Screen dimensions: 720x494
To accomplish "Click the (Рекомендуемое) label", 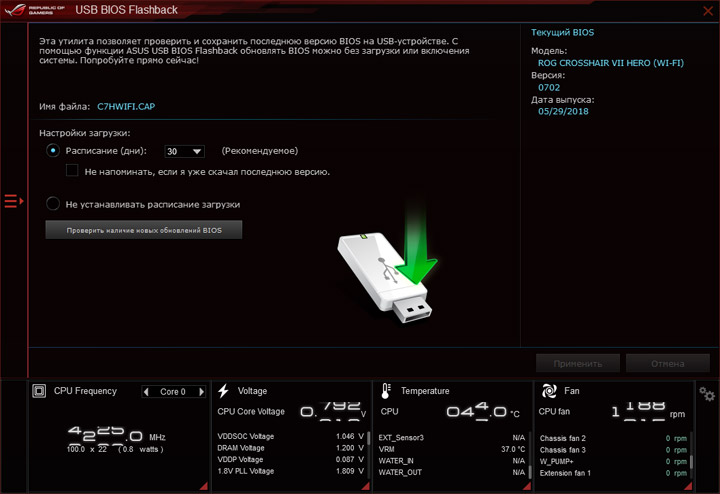I will pos(260,151).
